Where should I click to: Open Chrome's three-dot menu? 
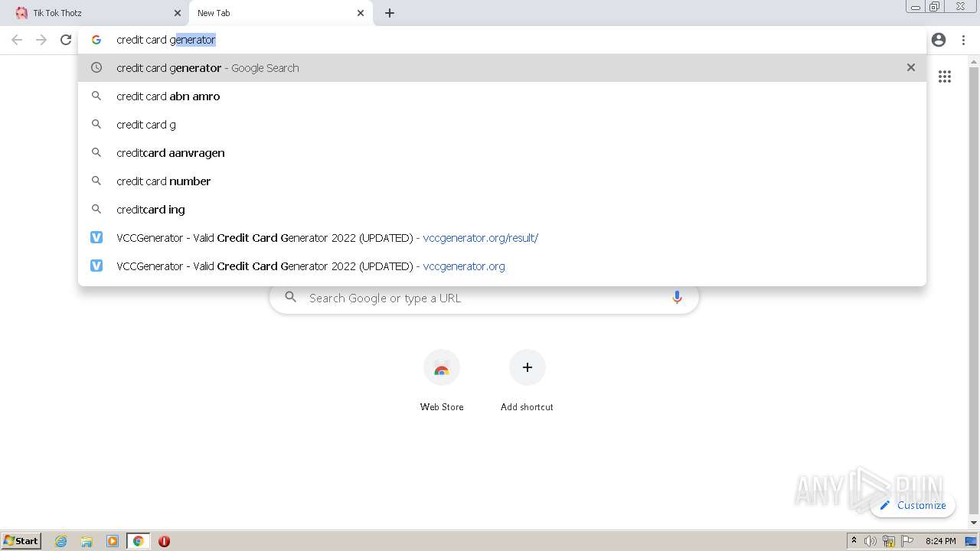pyautogui.click(x=963, y=40)
